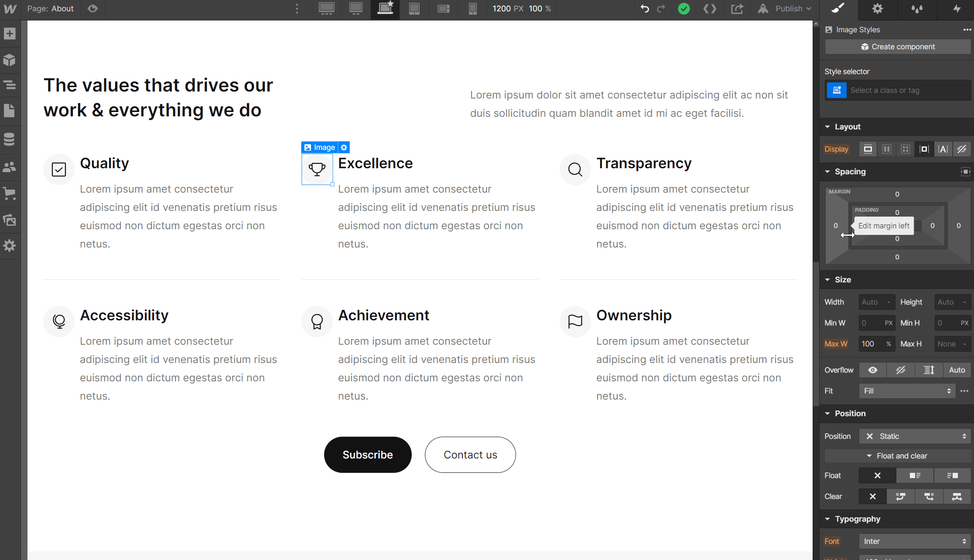Screen dimensions: 974x560
Task: Open the Navigator panel
Action: 10,85
